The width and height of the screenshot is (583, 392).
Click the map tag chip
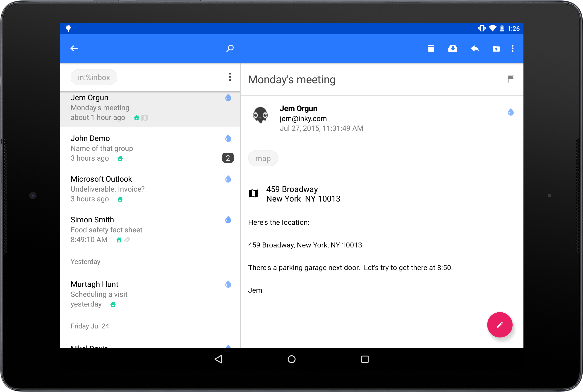click(263, 158)
